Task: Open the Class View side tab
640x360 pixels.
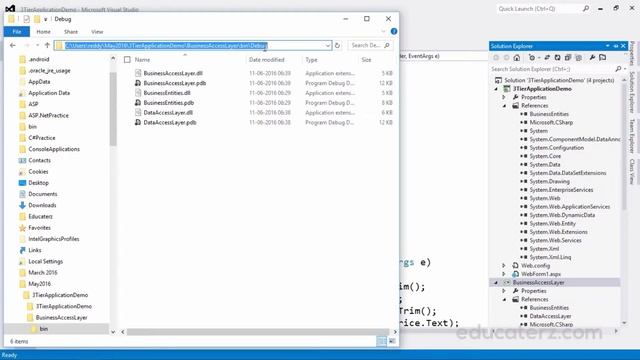Action: (x=632, y=171)
